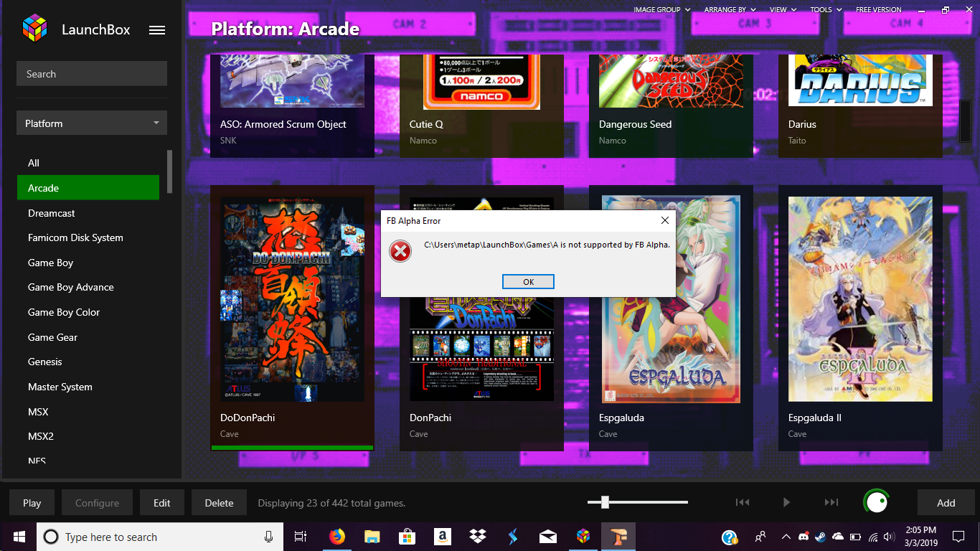The width and height of the screenshot is (980, 551).
Task: Open Amazon from the taskbar
Action: click(x=442, y=537)
